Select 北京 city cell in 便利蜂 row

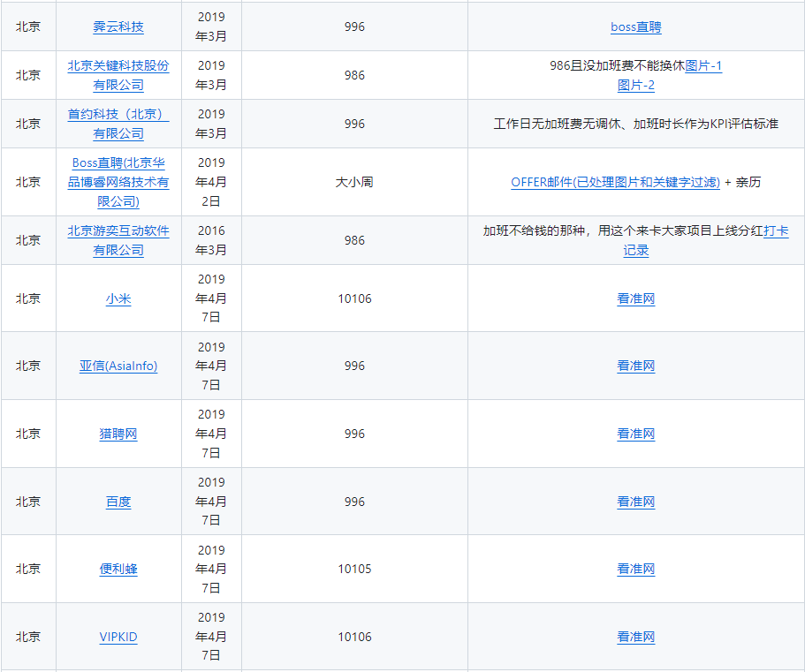[27, 569]
